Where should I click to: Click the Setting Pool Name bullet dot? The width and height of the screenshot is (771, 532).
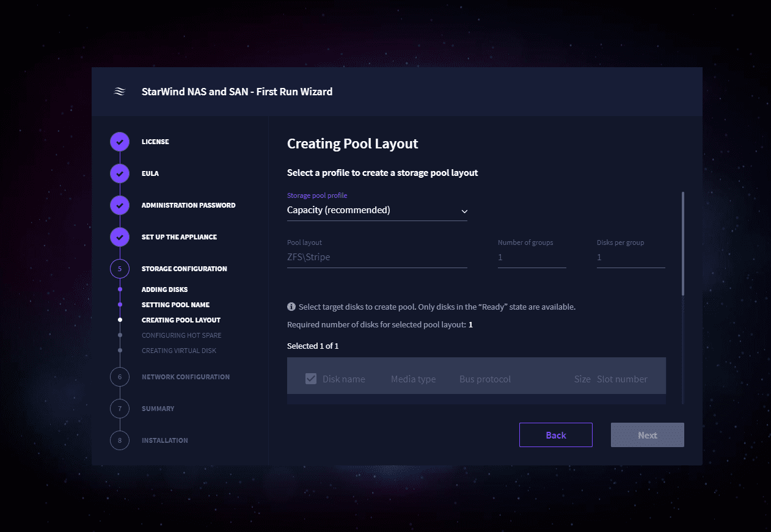pos(120,305)
